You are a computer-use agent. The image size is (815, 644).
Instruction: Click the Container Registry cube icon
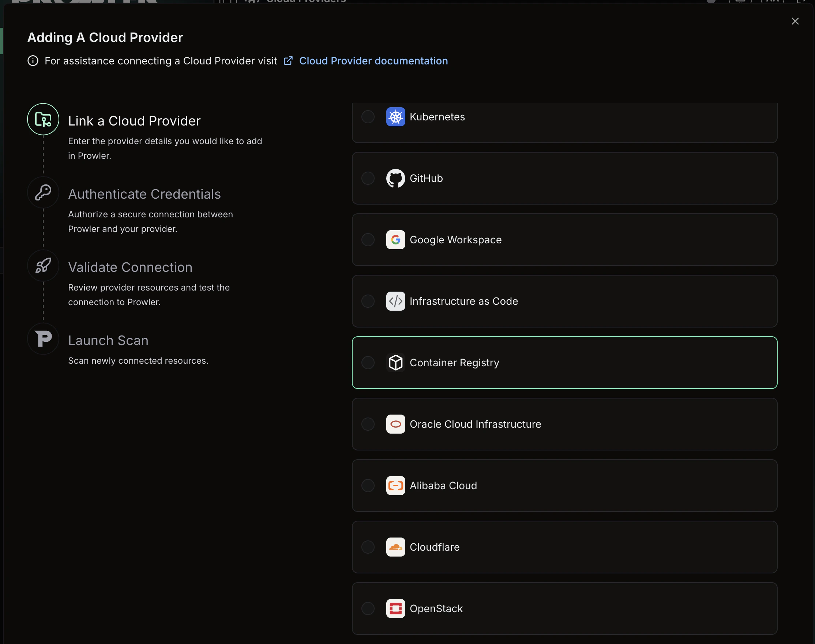[x=395, y=362]
